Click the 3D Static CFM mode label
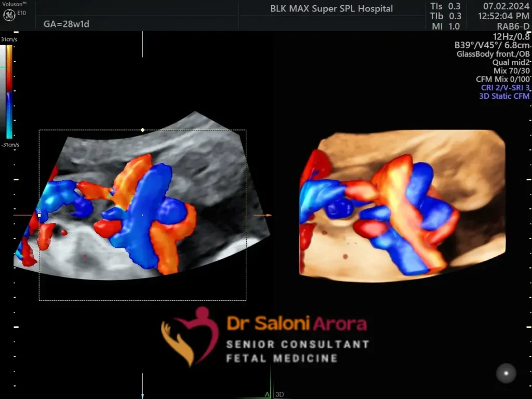Viewport: 532px width, 399px height. coord(504,96)
